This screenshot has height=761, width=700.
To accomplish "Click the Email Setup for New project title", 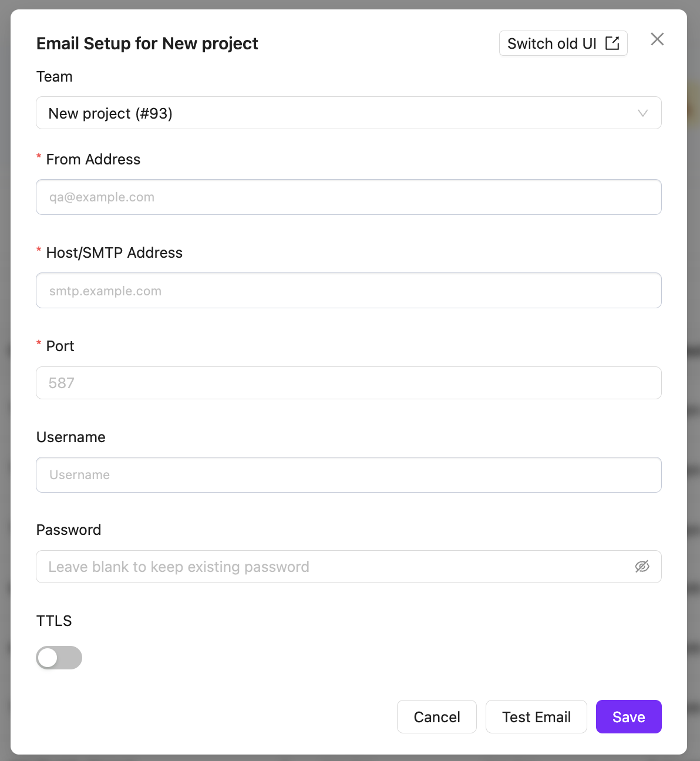I will click(147, 43).
